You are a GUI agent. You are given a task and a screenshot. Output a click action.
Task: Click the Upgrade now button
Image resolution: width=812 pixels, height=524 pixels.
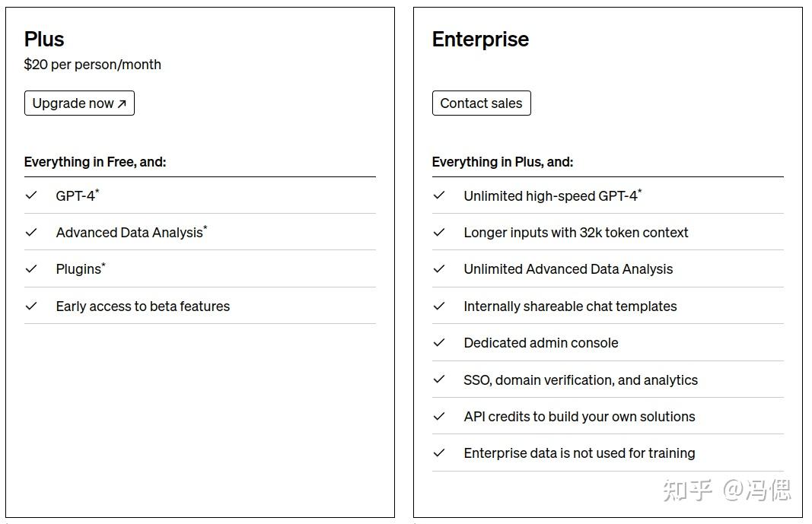tap(79, 103)
